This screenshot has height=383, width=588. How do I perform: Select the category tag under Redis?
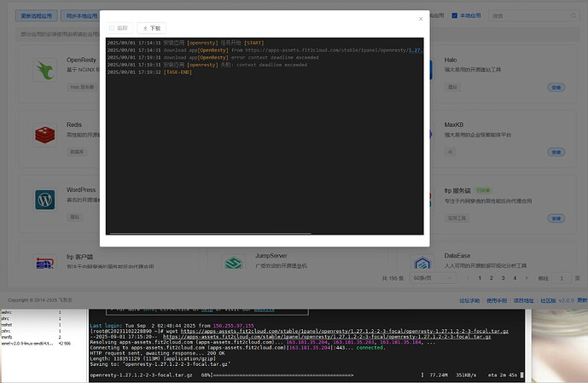coord(77,152)
